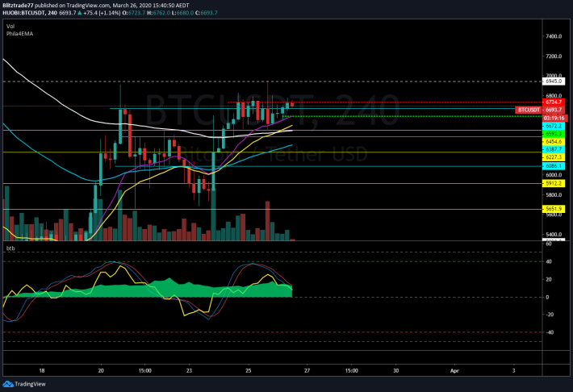Click the 6800.0 price axis tick
Image resolution: width=573 pixels, height=392 pixels.
point(554,96)
